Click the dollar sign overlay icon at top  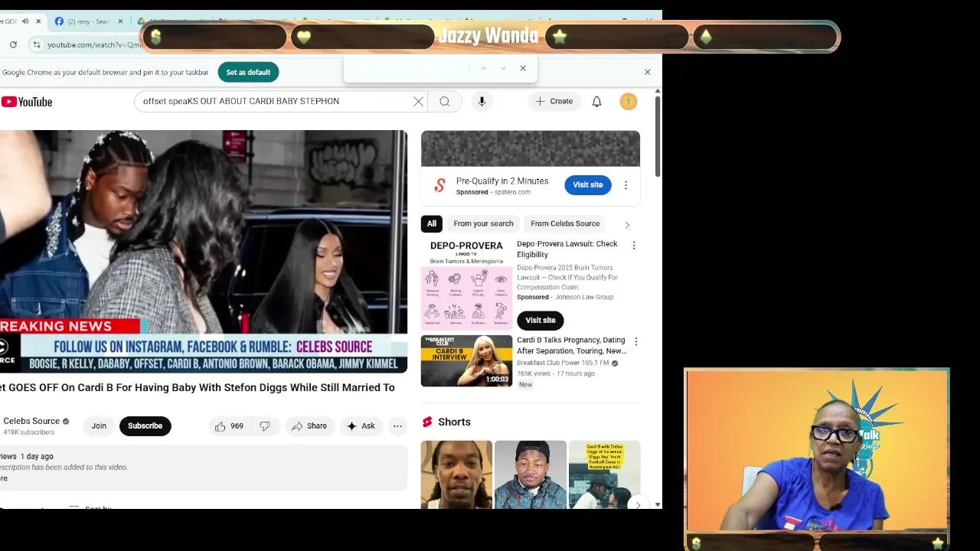(x=156, y=37)
